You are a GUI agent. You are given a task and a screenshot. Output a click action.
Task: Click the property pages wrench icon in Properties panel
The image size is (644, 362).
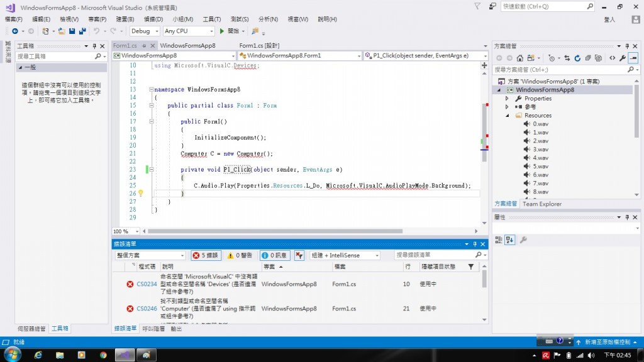pyautogui.click(x=523, y=240)
